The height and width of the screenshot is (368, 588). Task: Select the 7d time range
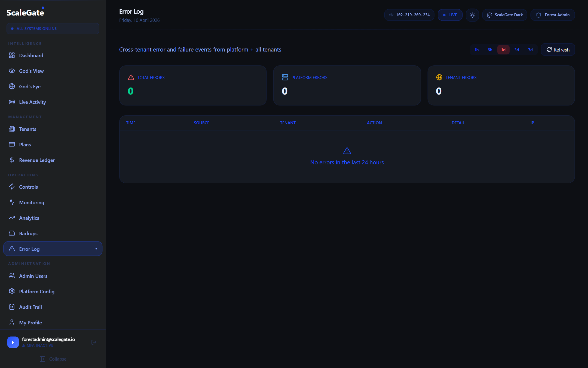[530, 50]
